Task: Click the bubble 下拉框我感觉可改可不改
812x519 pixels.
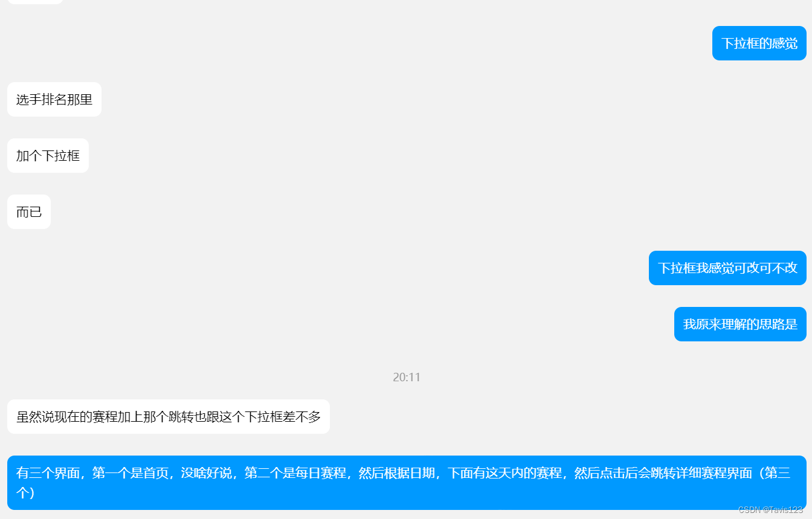Action: [x=727, y=268]
